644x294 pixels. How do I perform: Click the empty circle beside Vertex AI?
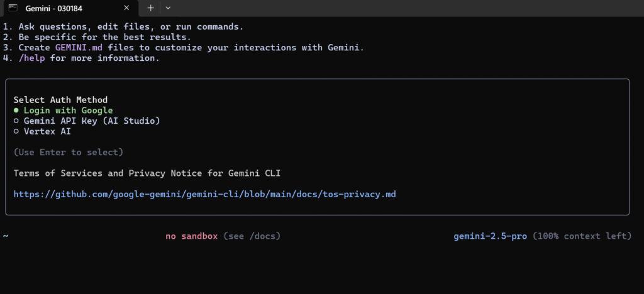click(x=16, y=132)
